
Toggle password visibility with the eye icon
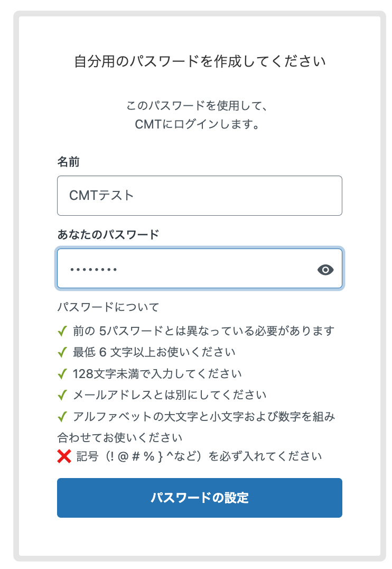(x=325, y=270)
